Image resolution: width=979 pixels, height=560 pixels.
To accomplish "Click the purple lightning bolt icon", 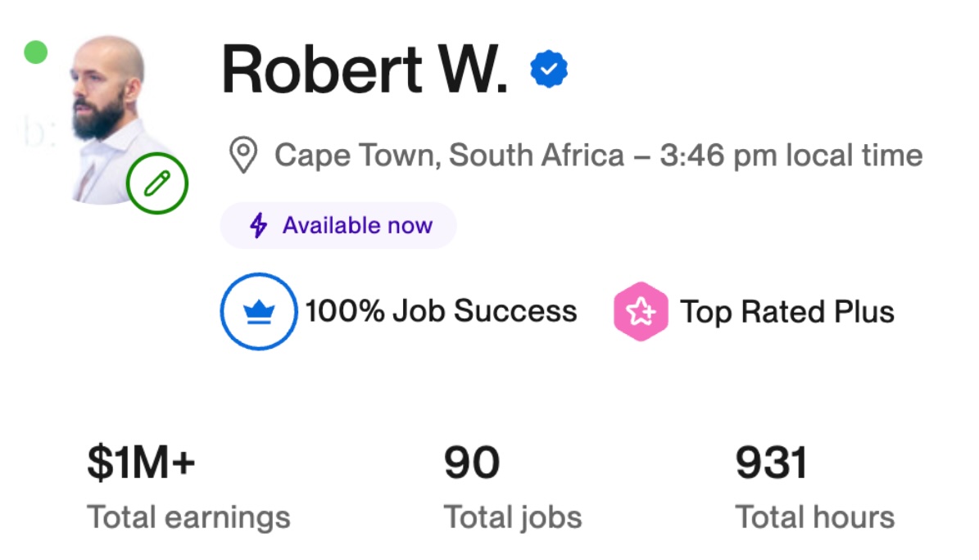I will tap(258, 225).
